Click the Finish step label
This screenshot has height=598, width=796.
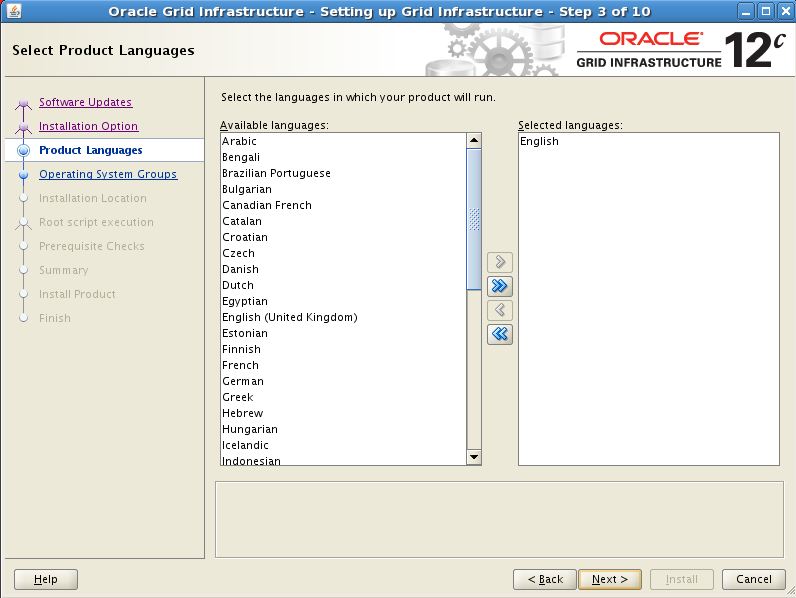[x=55, y=318]
